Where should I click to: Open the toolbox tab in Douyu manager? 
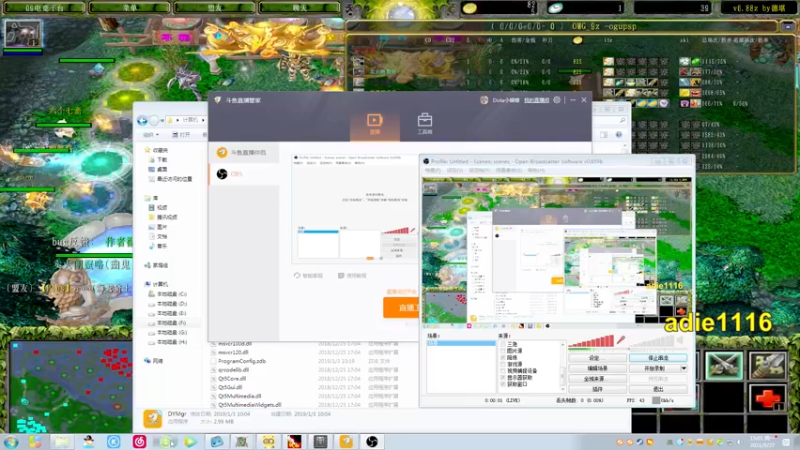pos(424,123)
